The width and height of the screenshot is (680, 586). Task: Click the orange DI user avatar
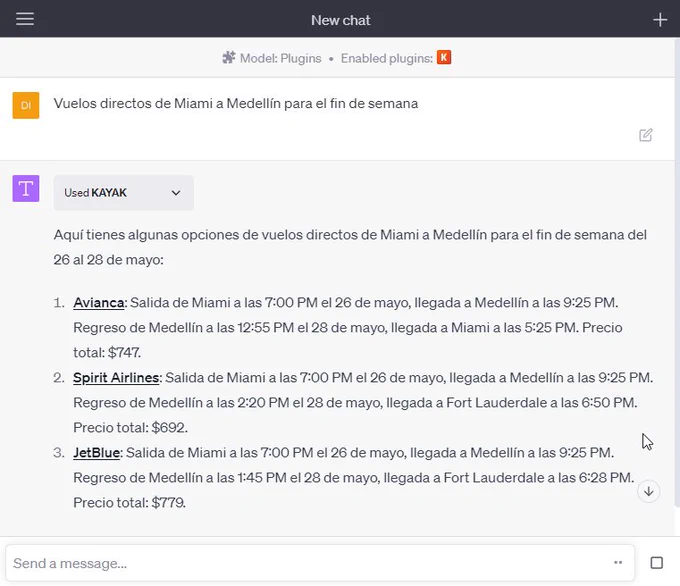(x=26, y=105)
